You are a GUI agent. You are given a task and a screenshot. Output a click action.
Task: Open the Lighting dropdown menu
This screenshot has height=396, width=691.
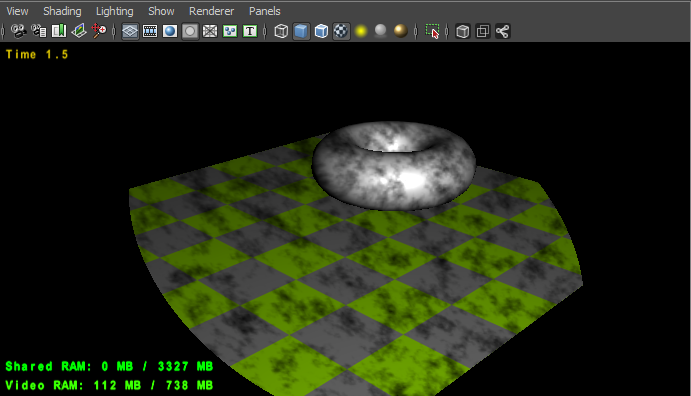(115, 11)
